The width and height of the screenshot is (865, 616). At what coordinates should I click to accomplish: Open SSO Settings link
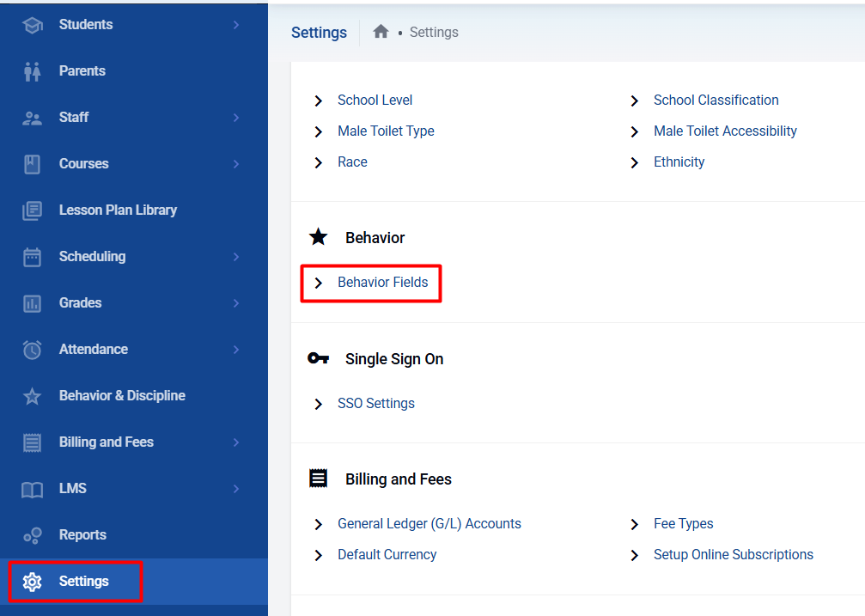(375, 404)
